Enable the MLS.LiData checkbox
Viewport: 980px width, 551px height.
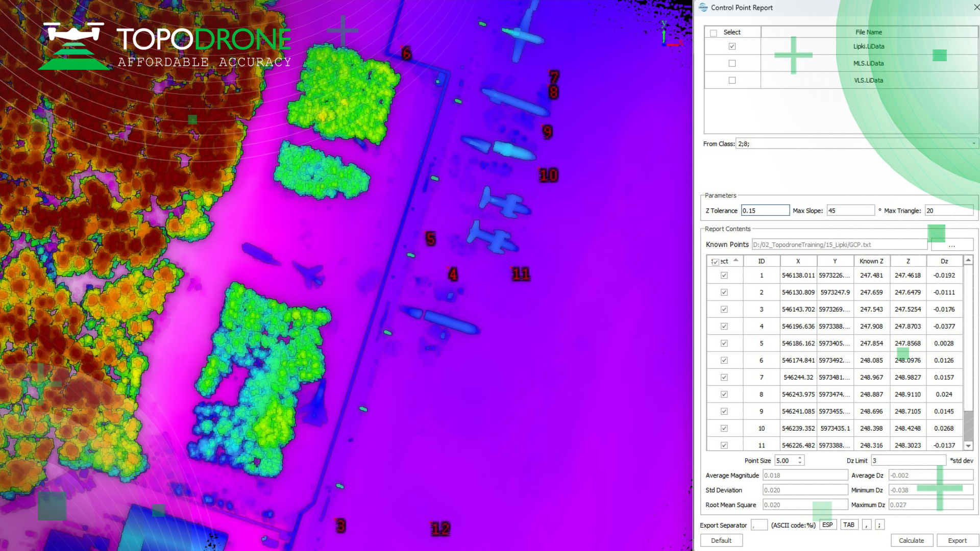click(x=732, y=63)
